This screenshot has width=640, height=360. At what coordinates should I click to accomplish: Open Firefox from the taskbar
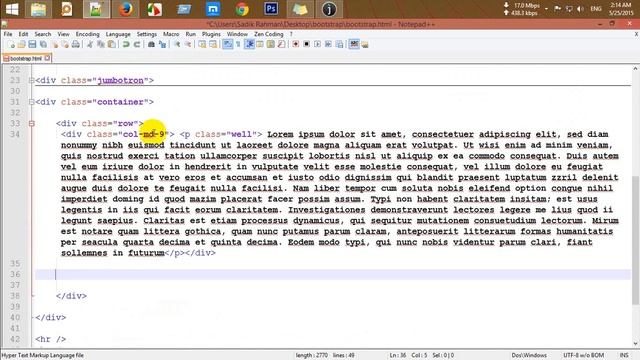(x=126, y=9)
